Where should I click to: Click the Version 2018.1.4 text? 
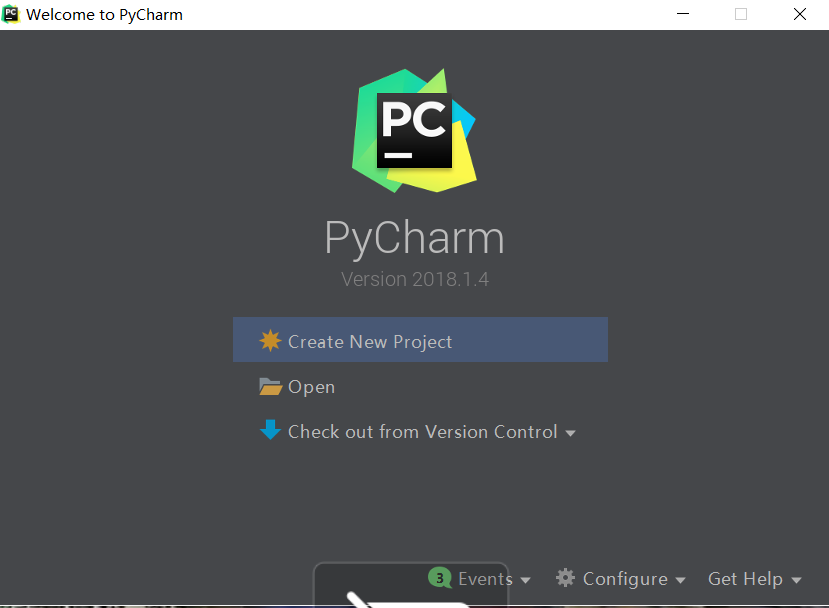click(x=415, y=279)
